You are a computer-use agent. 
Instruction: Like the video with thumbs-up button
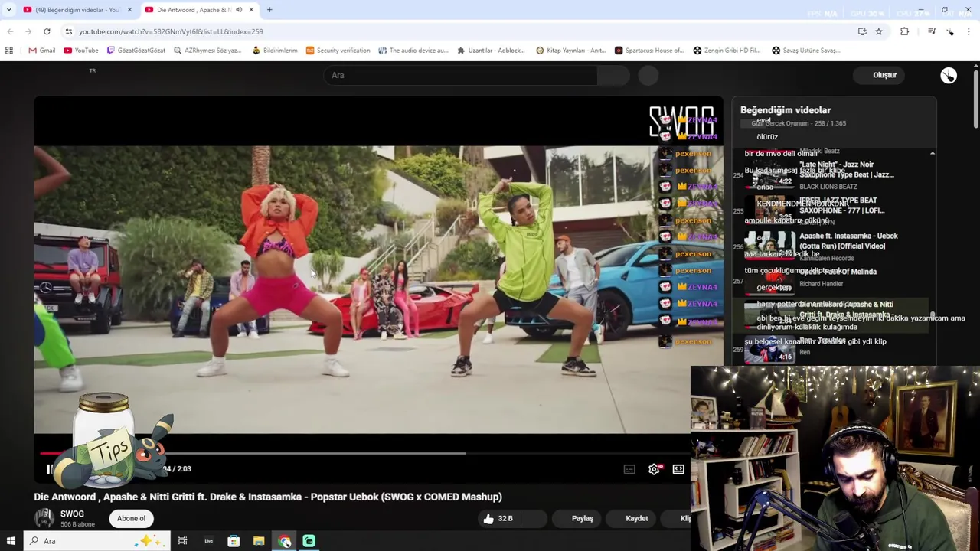498,518
